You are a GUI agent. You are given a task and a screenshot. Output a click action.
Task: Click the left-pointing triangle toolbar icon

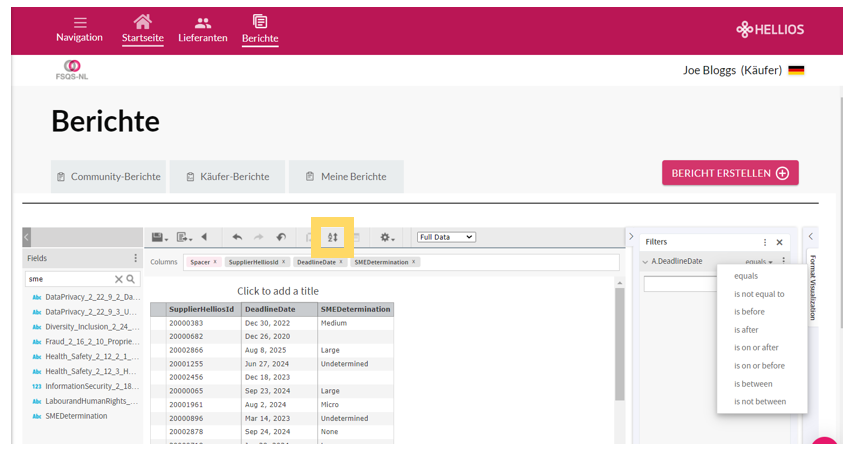click(204, 237)
